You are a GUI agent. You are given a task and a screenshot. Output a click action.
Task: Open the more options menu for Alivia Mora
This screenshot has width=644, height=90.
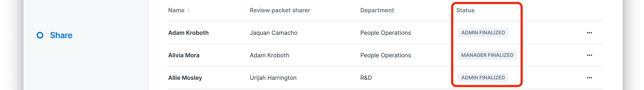pos(589,55)
